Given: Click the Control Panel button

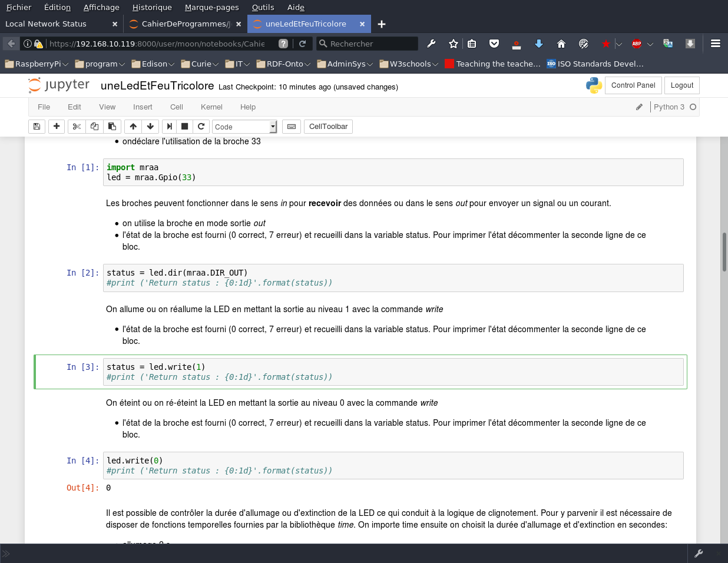Looking at the screenshot, I should pyautogui.click(x=633, y=85).
